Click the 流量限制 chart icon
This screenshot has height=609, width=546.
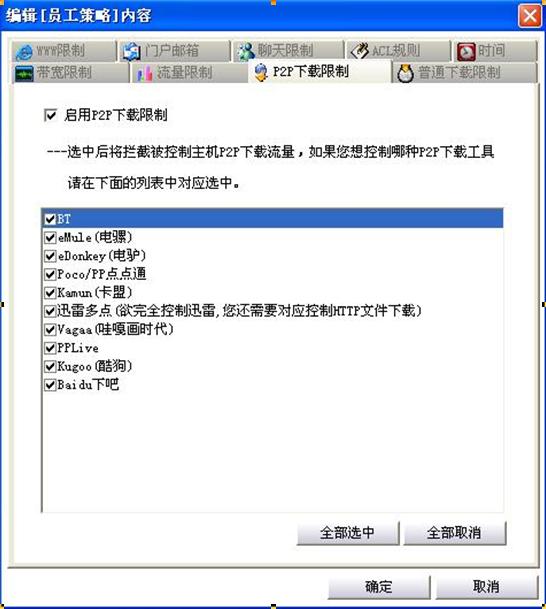[144, 73]
